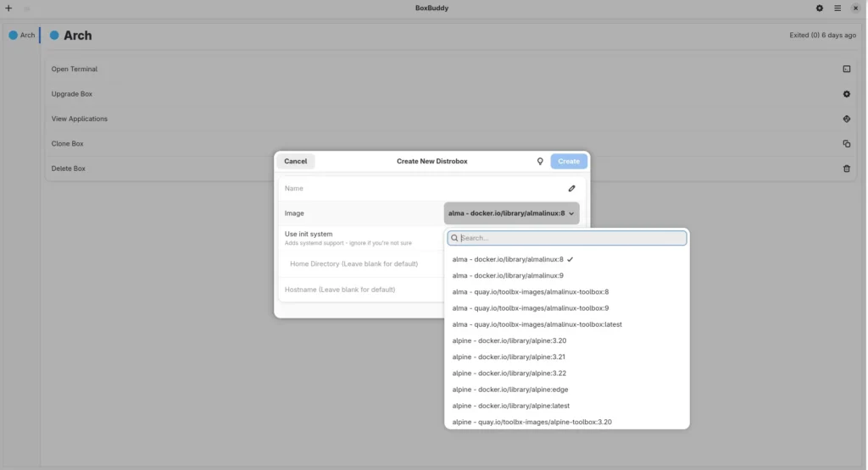Screen dimensions: 868x470
Task: Click the Use init system row label
Action: pos(309,234)
